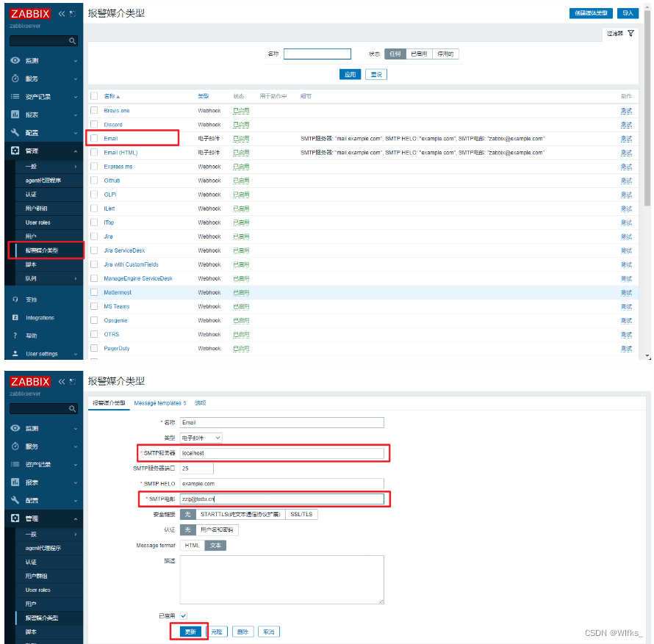This screenshot has width=654, height=644.
Task: Open the Email media type link
Action: (110, 138)
